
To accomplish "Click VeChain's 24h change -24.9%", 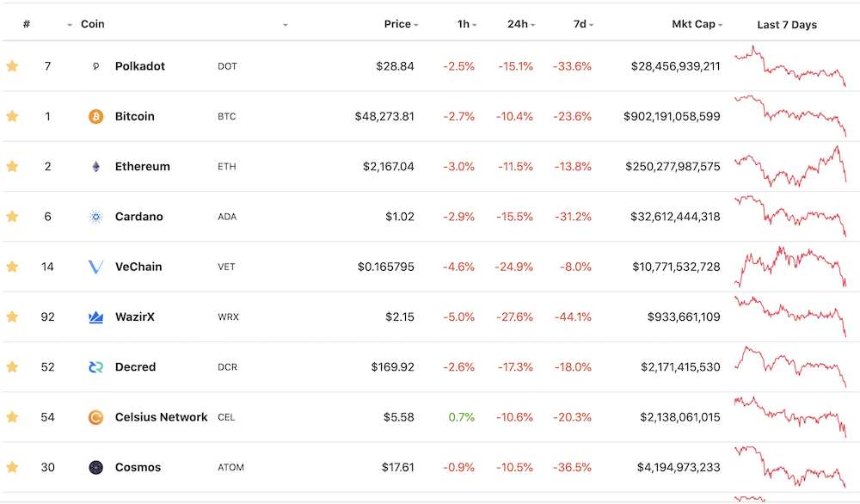I will tap(514, 267).
